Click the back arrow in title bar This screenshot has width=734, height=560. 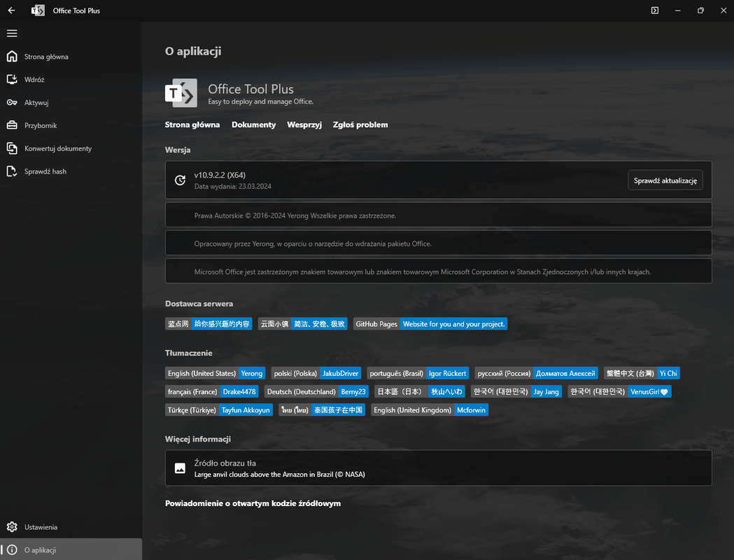12,10
